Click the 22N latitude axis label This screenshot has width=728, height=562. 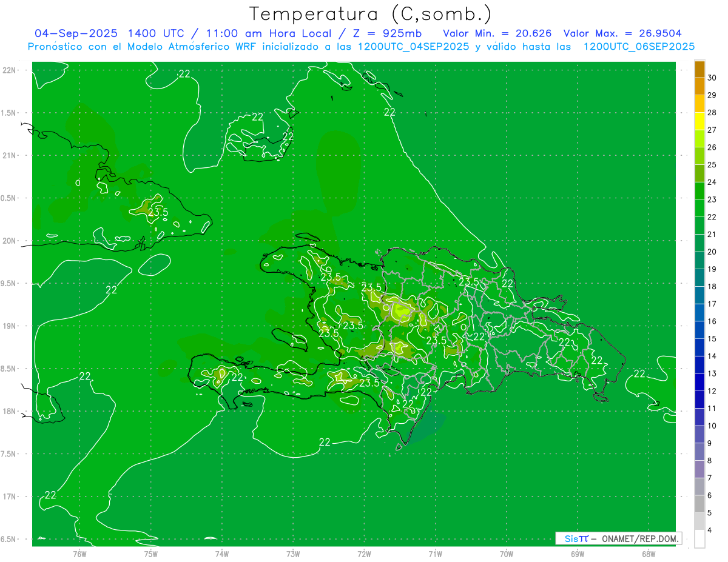pos(10,70)
